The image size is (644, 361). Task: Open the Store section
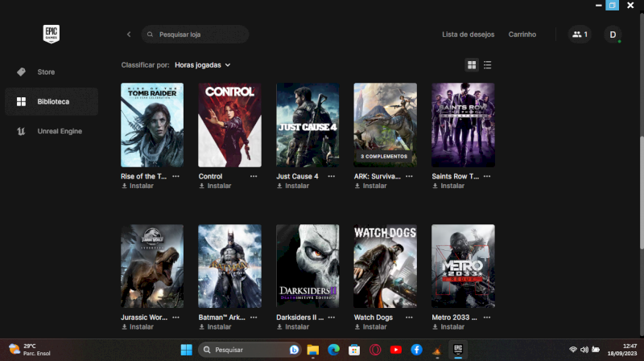(46, 72)
